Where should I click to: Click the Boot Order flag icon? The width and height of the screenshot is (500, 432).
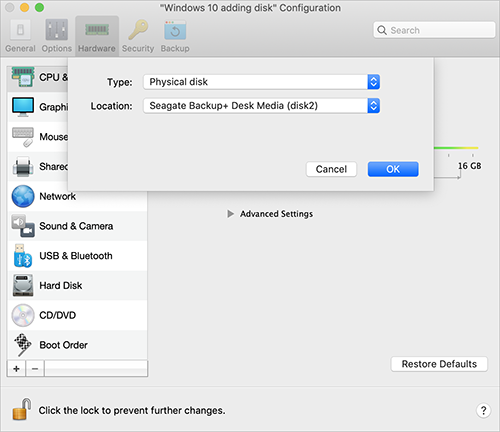coord(23,345)
